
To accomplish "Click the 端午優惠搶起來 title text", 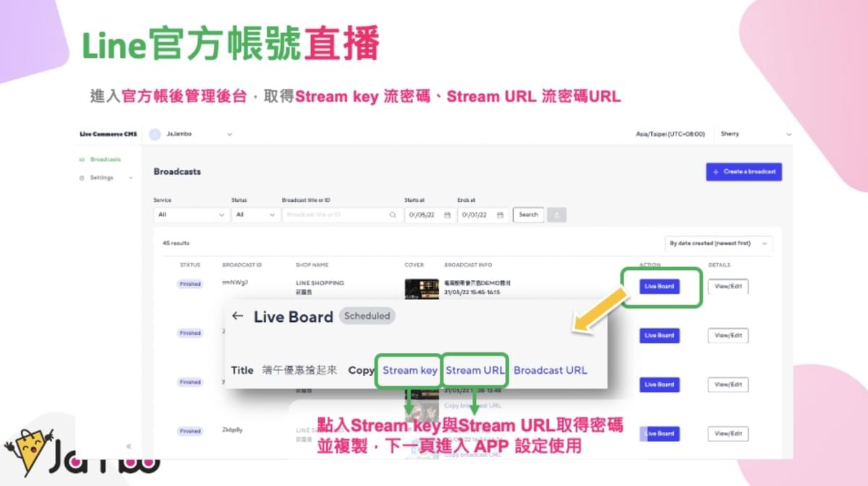I will (299, 370).
